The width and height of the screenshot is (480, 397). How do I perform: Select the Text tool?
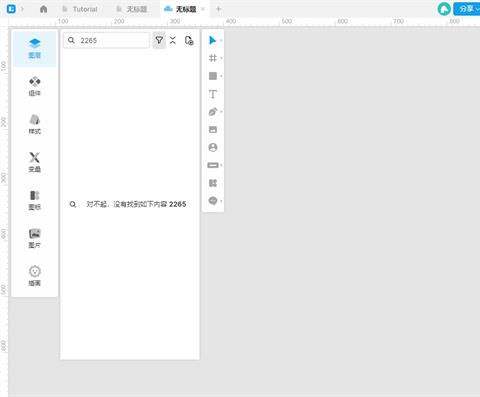(x=213, y=94)
